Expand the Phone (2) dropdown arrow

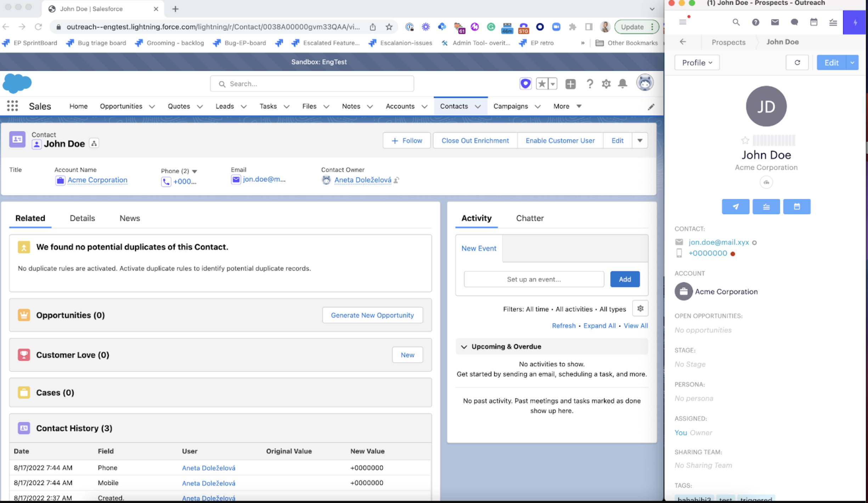coord(195,171)
